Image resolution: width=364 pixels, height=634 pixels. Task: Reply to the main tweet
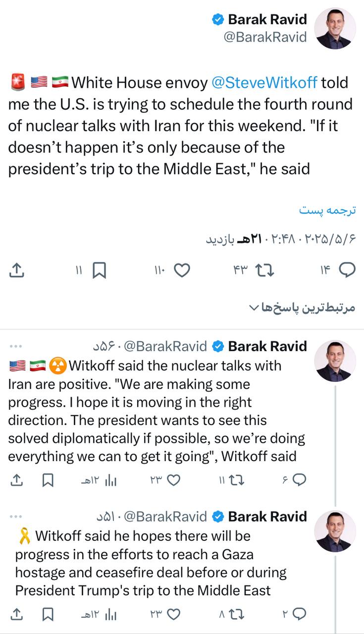point(346,270)
